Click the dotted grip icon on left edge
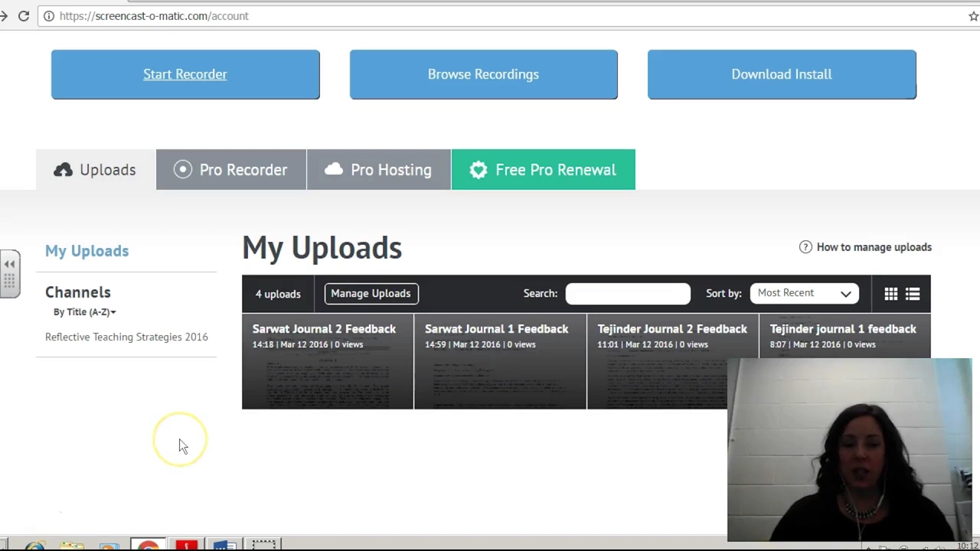Viewport: 980px width, 551px height. [x=9, y=282]
